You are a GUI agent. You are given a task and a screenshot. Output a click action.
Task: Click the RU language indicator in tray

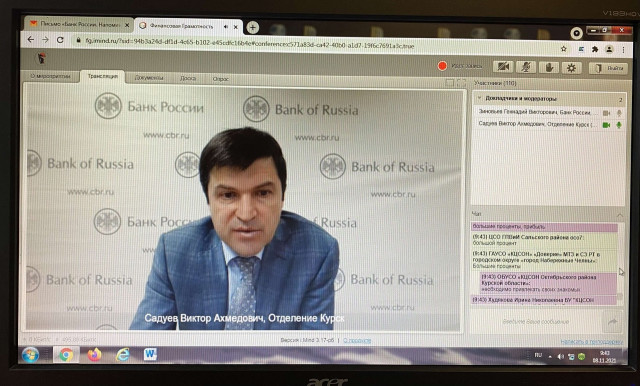(x=538, y=355)
